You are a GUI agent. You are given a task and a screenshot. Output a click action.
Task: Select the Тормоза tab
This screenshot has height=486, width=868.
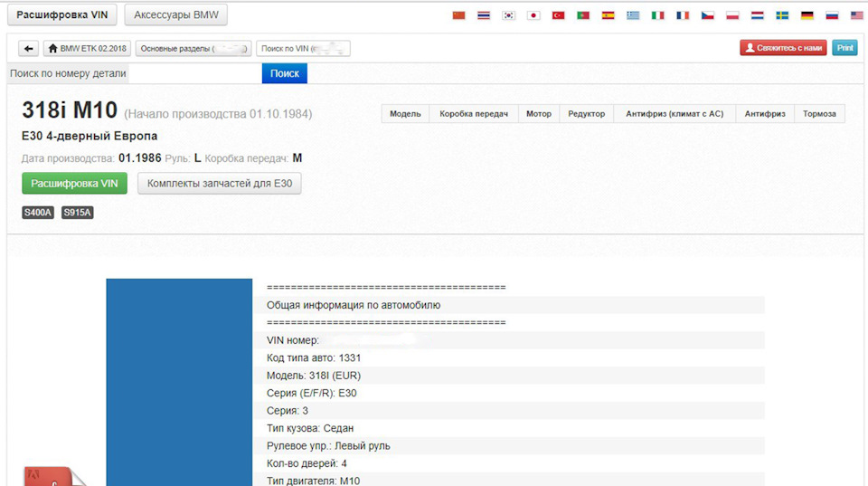[x=819, y=114]
